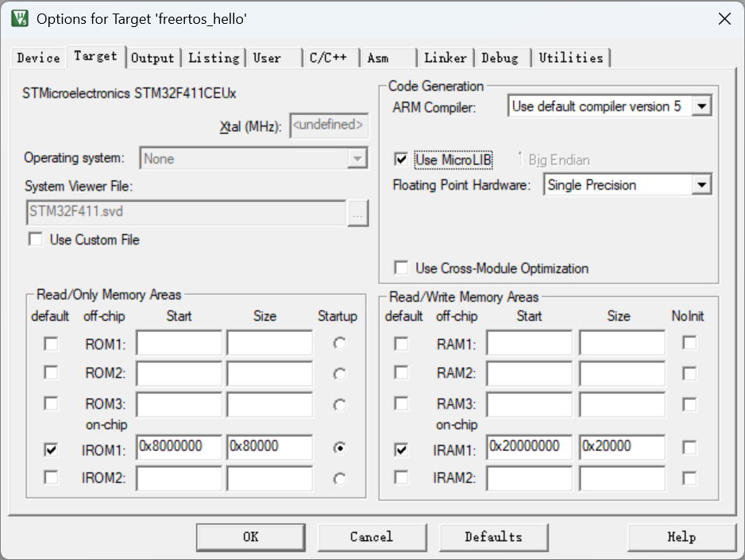Enable NoInit for RAM2
745x560 pixels.
pos(689,373)
